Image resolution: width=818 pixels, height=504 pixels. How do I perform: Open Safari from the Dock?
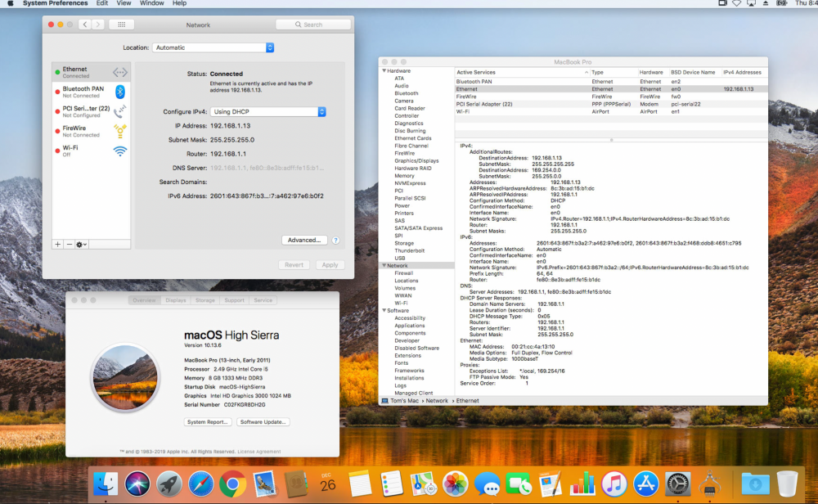[201, 484]
